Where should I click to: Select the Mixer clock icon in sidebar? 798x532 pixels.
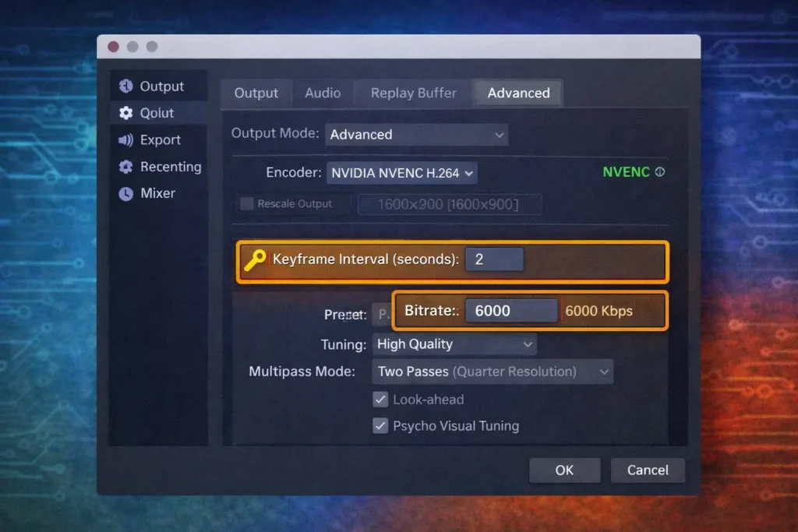(127, 193)
